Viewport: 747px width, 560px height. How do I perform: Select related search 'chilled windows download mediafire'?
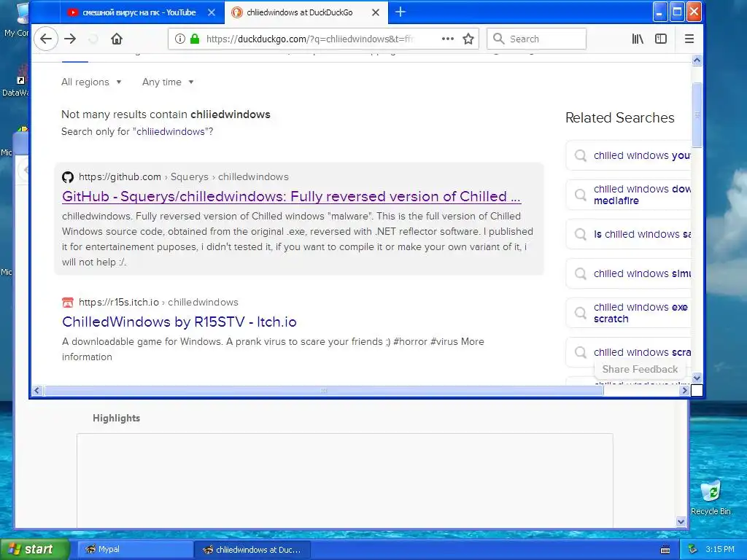pyautogui.click(x=628, y=195)
